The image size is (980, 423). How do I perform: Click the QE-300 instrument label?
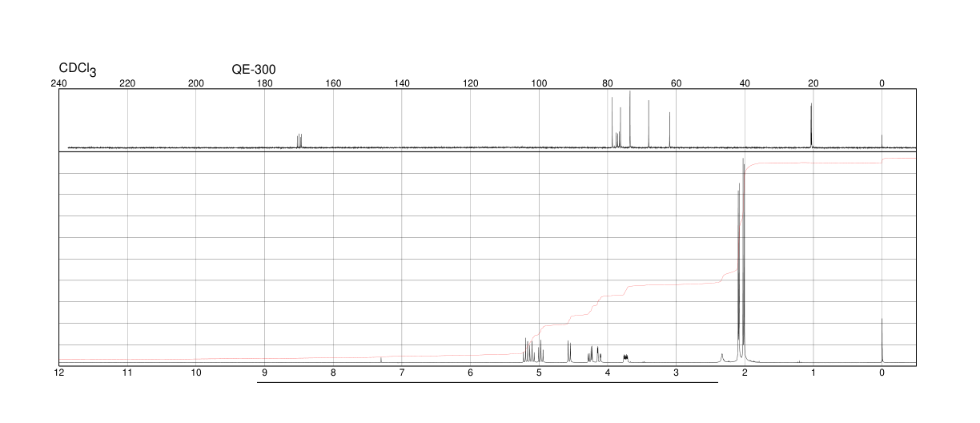pyautogui.click(x=254, y=70)
